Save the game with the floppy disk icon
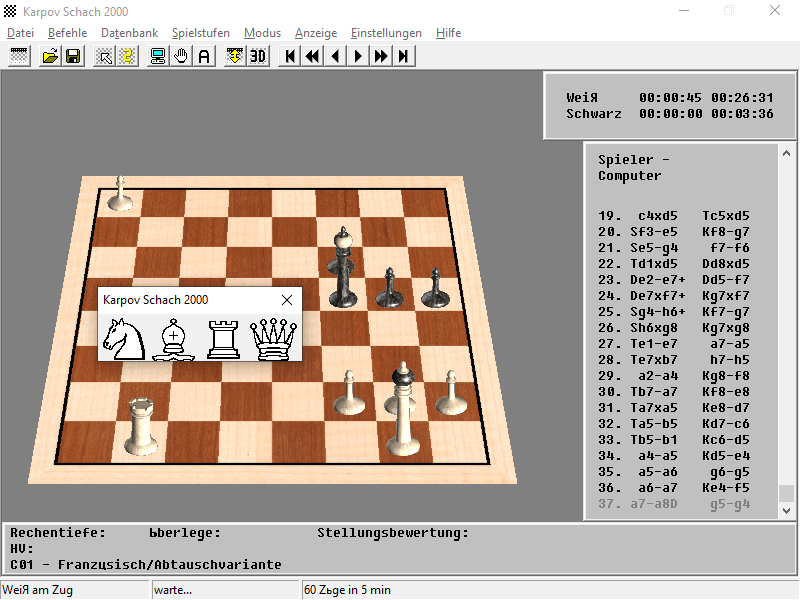This screenshot has width=800, height=600. [73, 56]
